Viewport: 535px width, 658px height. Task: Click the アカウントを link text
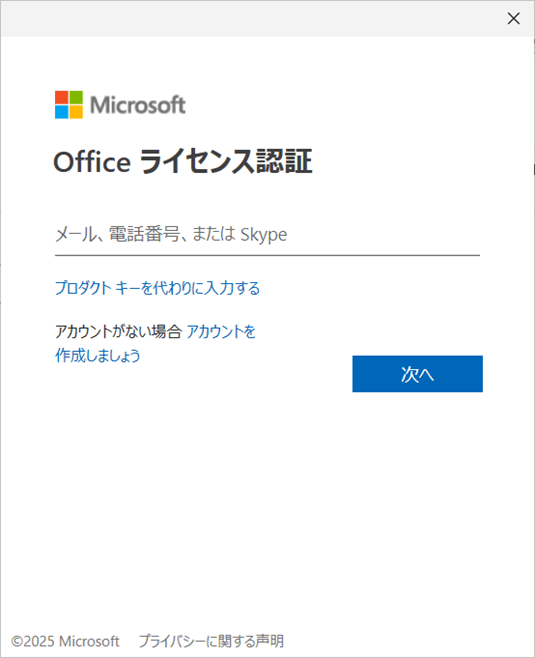[x=221, y=332]
